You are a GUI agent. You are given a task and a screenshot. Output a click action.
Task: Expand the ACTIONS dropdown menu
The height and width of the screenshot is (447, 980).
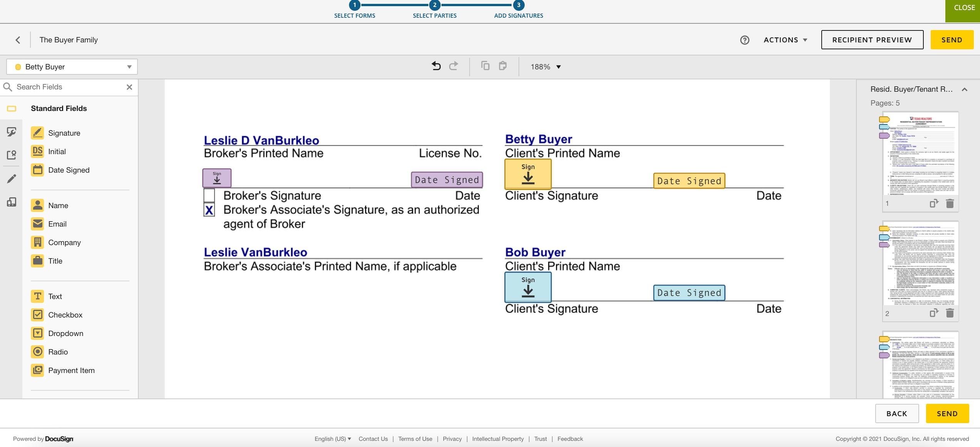[x=785, y=40]
